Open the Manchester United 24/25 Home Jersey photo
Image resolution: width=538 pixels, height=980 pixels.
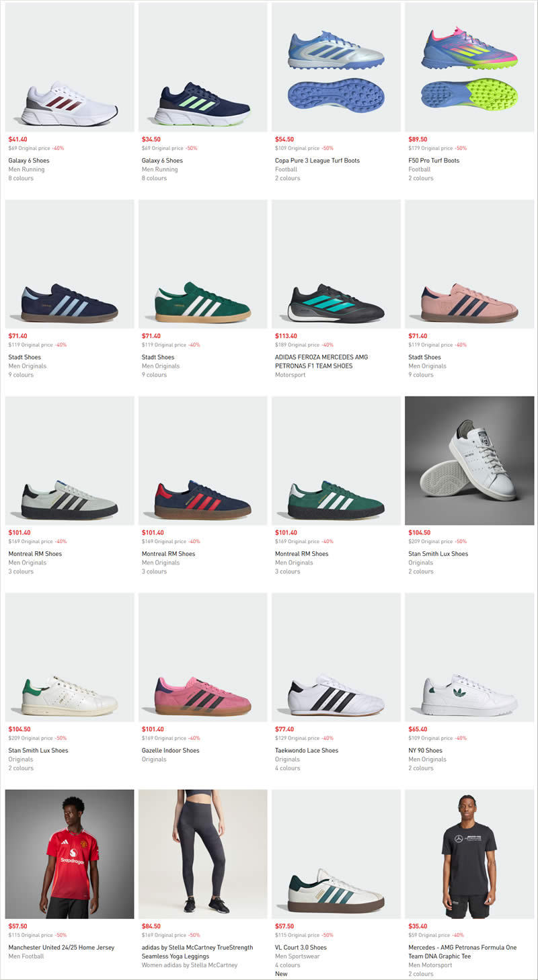69,854
